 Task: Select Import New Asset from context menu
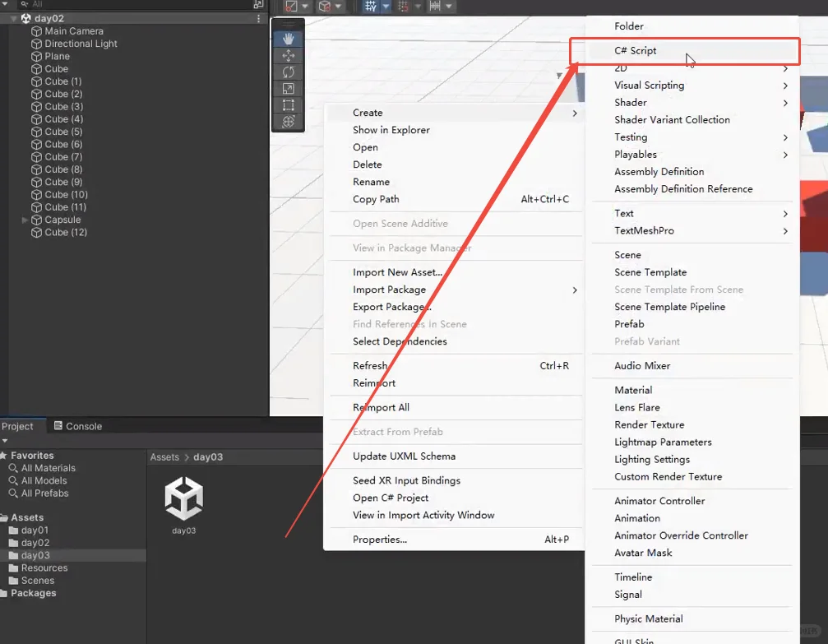coord(454,272)
